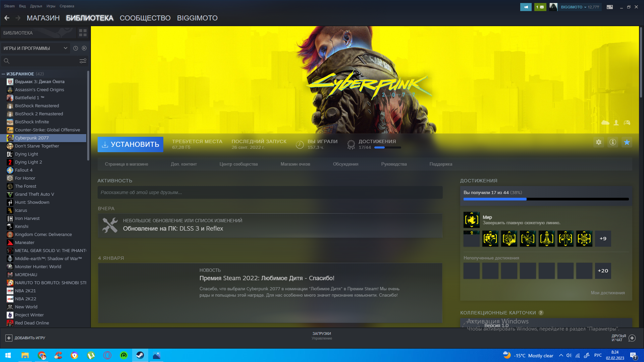Open advanced library filter options icon
Image resolution: width=644 pixels, height=362 pixels.
point(83,61)
